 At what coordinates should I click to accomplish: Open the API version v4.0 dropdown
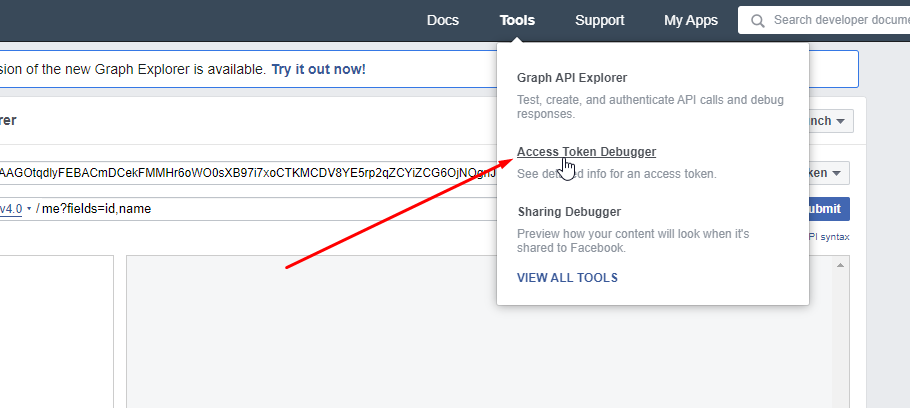[15, 208]
